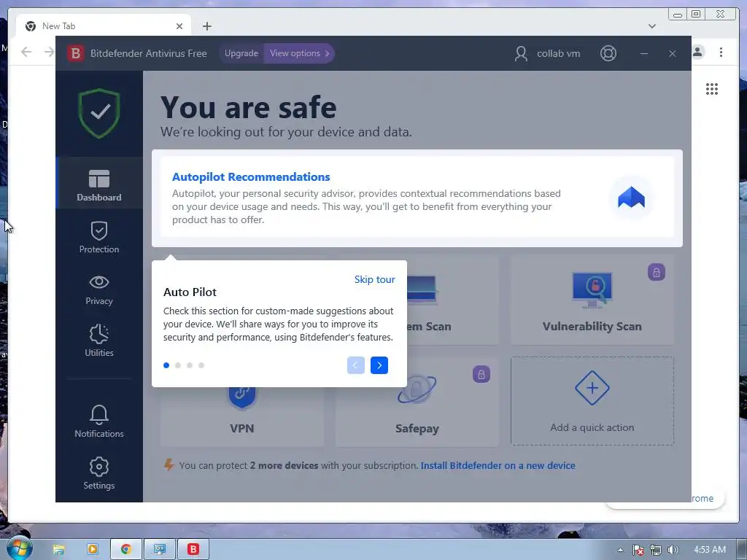747x560 pixels.
Task: Select the New Tab browser tab
Action: coord(104,26)
